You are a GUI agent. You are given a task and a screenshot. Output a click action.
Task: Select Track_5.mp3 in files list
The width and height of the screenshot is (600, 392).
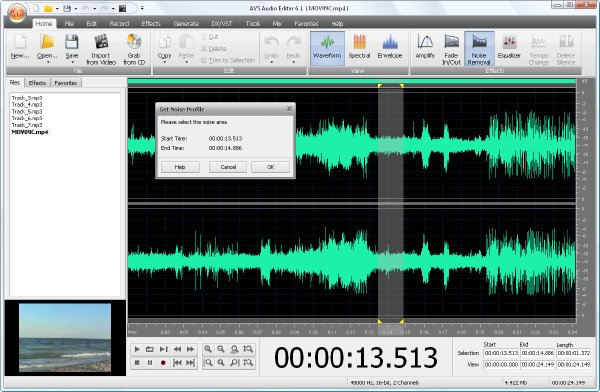click(27, 111)
